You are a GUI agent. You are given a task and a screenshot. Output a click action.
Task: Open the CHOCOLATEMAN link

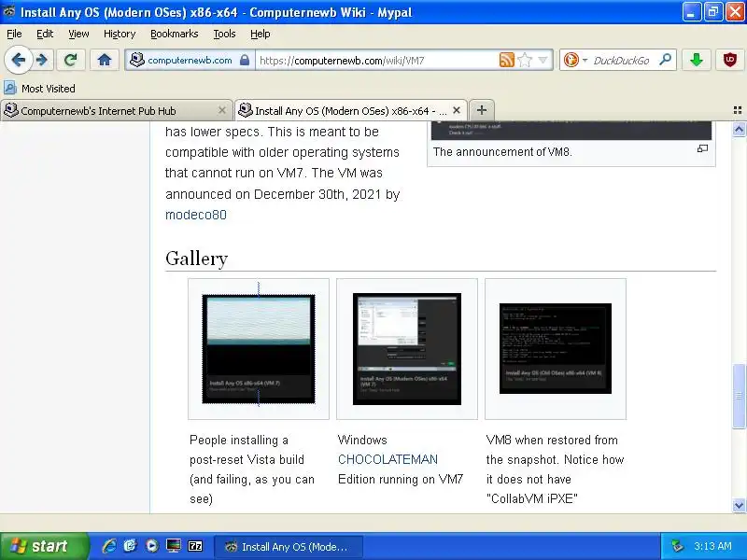pyautogui.click(x=388, y=459)
